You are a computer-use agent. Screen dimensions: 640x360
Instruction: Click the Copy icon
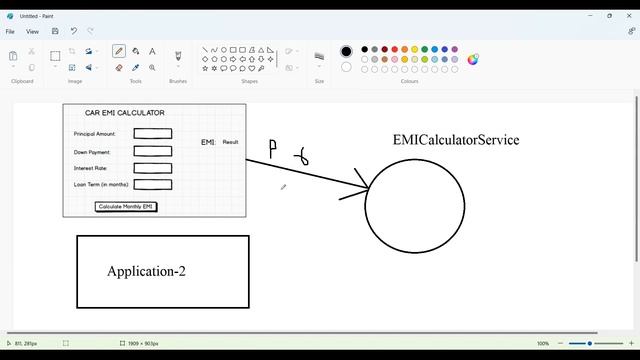[x=31, y=68]
